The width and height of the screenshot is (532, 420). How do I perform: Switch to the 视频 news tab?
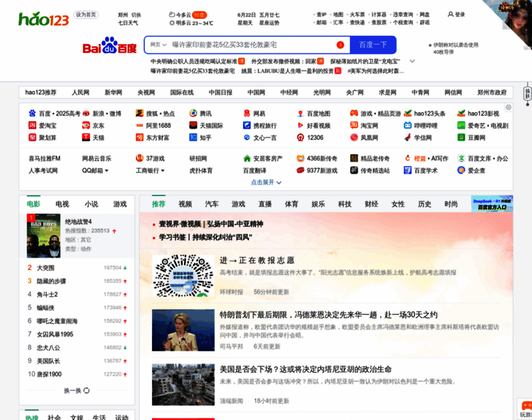point(185,204)
